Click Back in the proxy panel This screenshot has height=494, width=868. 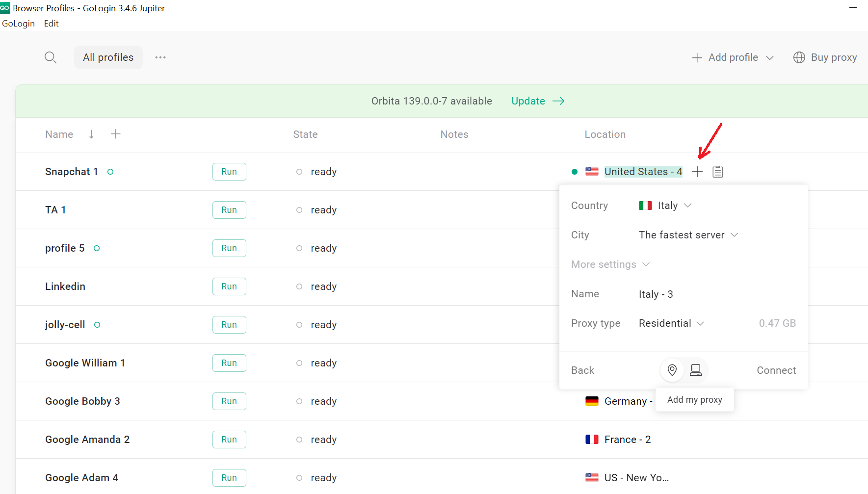tap(582, 370)
